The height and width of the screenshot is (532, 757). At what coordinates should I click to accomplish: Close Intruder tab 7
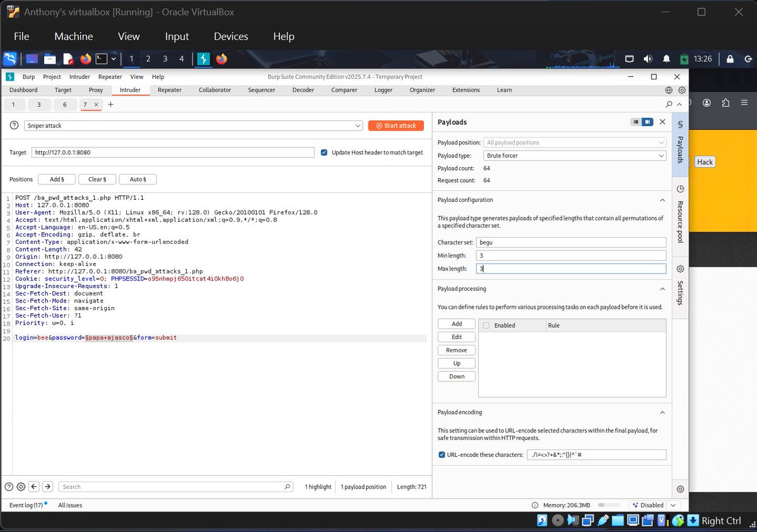(x=96, y=105)
